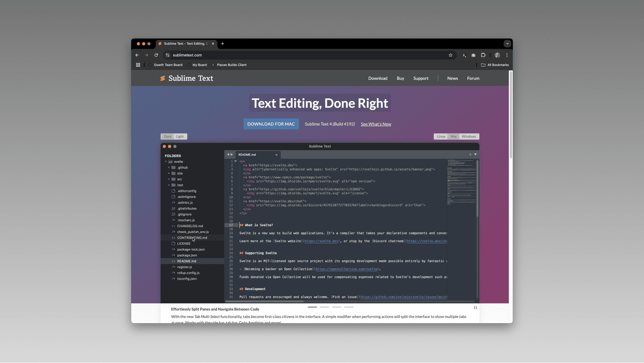Click the editor tab history forward arrow
Image resolution: width=644 pixels, height=363 pixels.
(231, 155)
